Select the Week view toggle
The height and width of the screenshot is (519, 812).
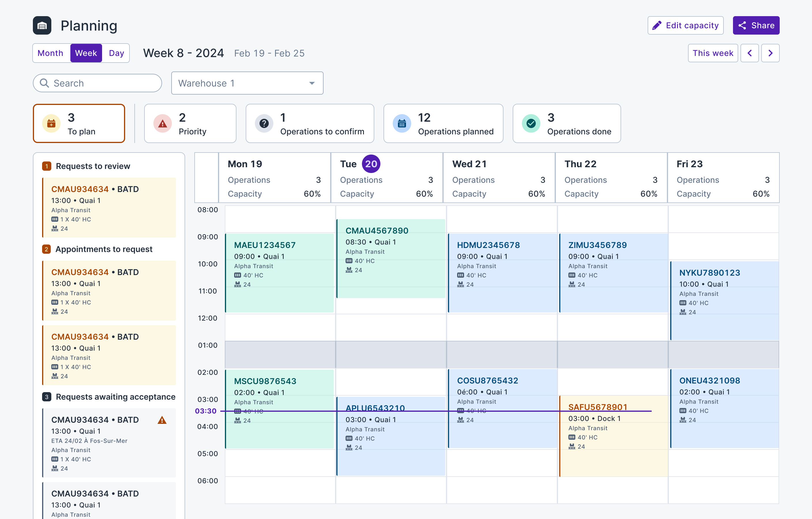[86, 53]
